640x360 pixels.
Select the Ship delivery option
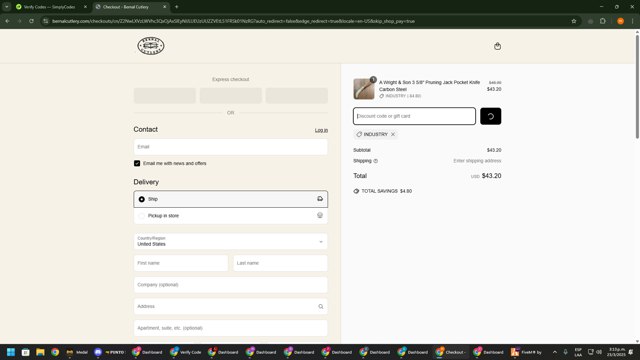pos(231,199)
